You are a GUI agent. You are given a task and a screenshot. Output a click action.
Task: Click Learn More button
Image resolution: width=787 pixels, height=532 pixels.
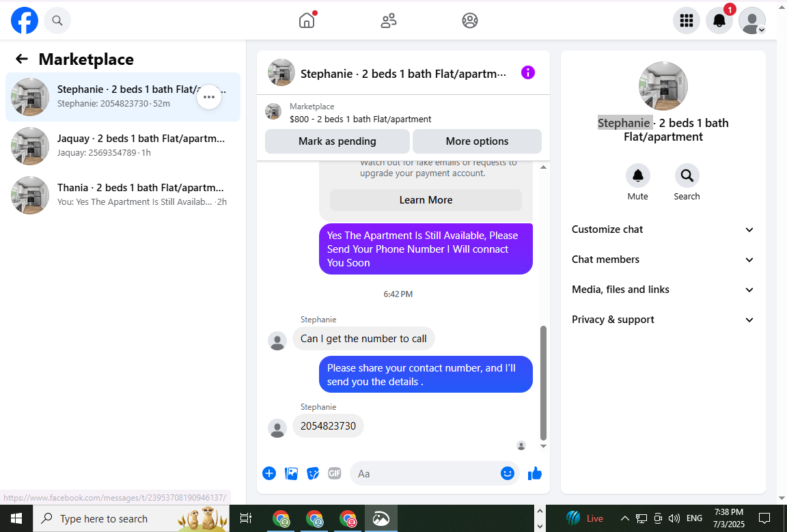point(426,199)
